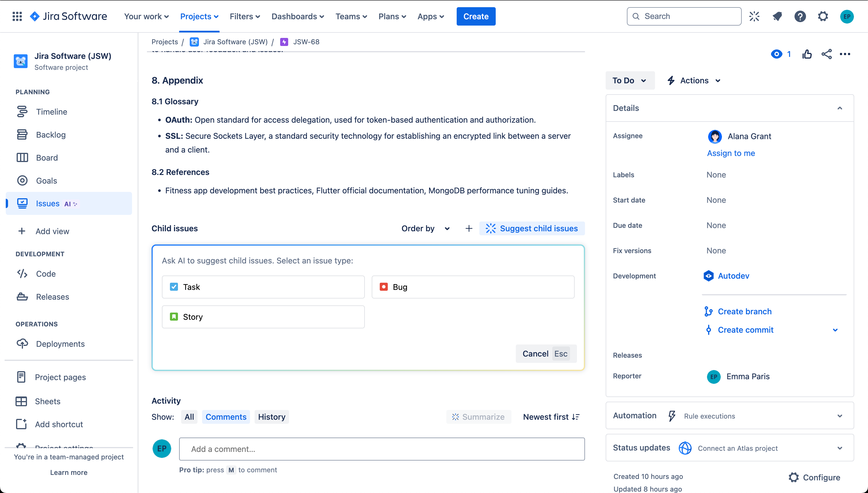
Task: Toggle Newest first sort order
Action: point(551,417)
